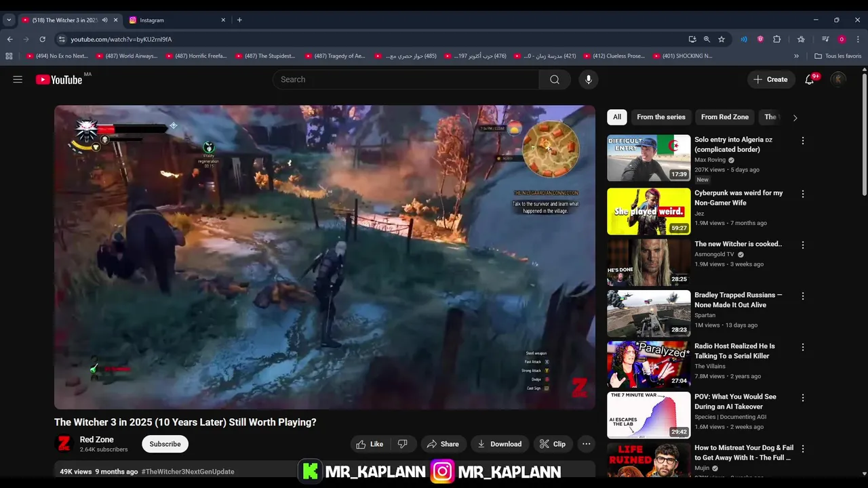
Task: Share the video
Action: click(x=443, y=444)
